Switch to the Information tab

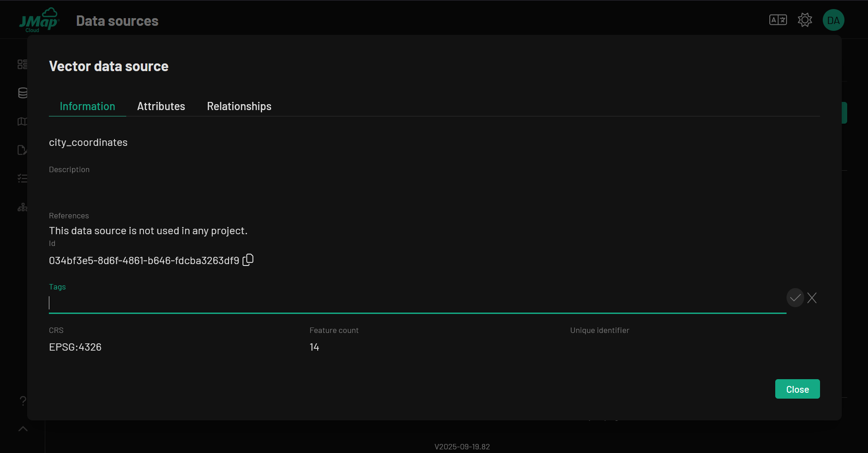(87, 106)
